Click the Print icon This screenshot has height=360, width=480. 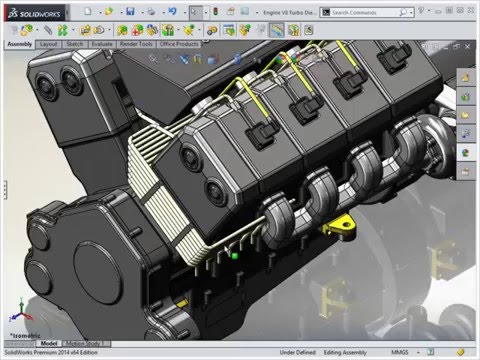(151, 12)
